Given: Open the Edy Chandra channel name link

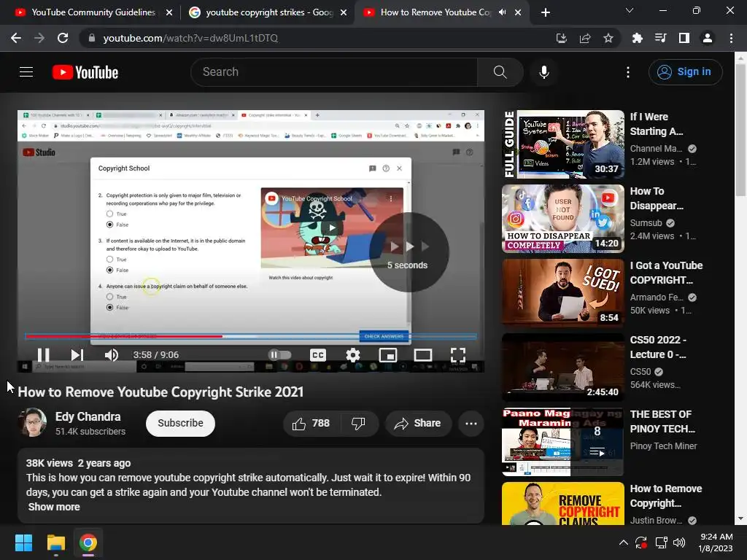Looking at the screenshot, I should [x=88, y=416].
